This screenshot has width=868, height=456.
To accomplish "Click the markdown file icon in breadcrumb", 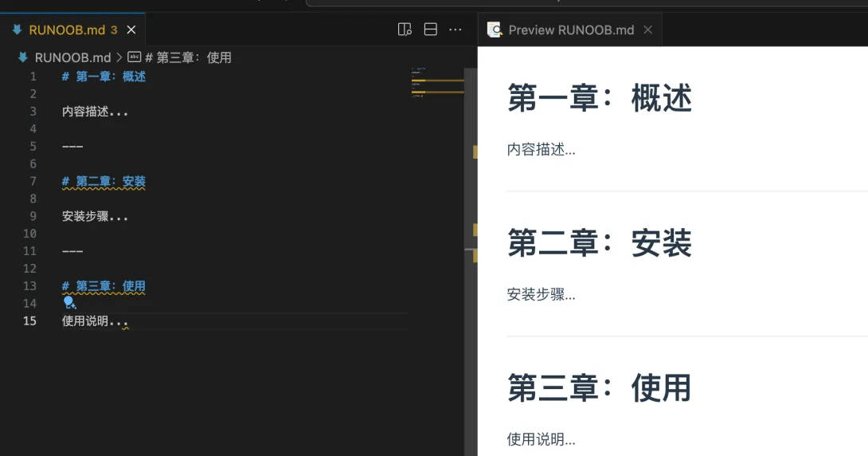I will click(x=23, y=57).
